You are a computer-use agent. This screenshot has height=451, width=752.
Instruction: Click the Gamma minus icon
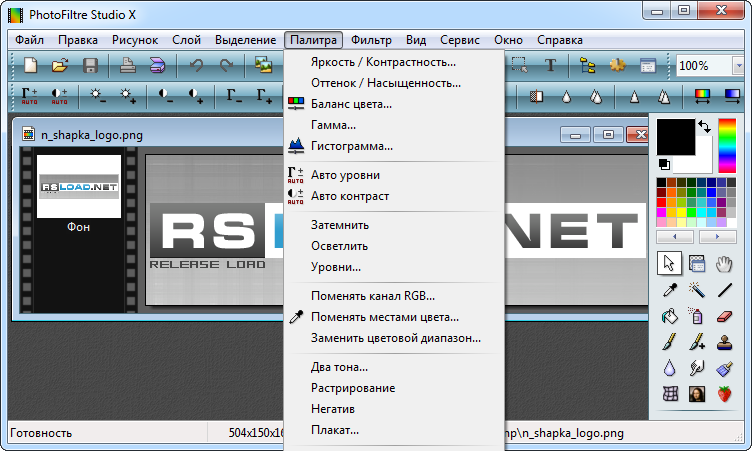point(234,96)
